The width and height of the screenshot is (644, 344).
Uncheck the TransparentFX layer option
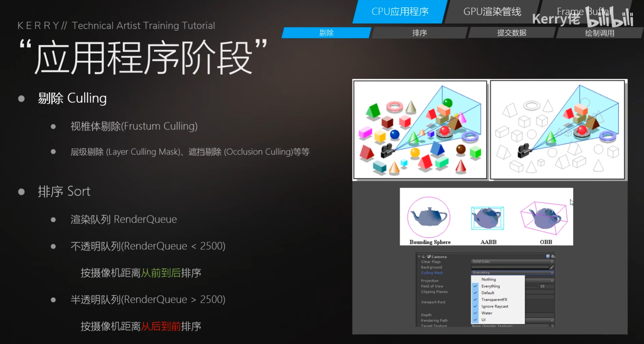494,299
